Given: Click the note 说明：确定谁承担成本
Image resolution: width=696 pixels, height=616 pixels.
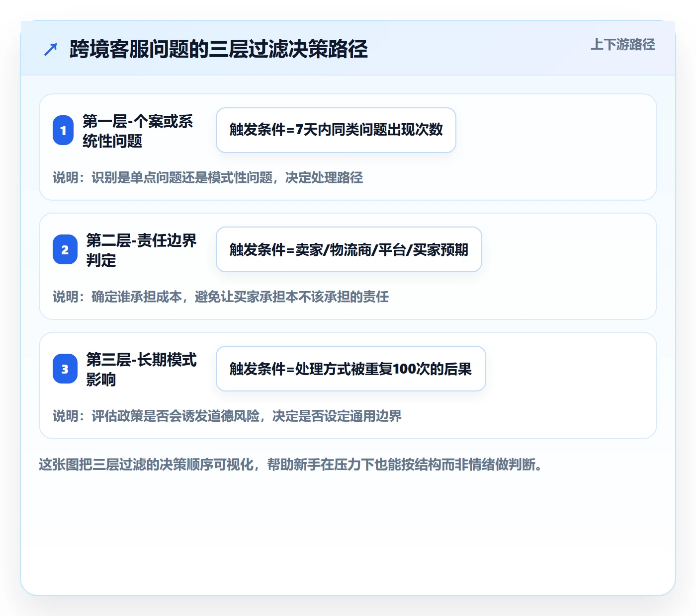Looking at the screenshot, I should 221,297.
